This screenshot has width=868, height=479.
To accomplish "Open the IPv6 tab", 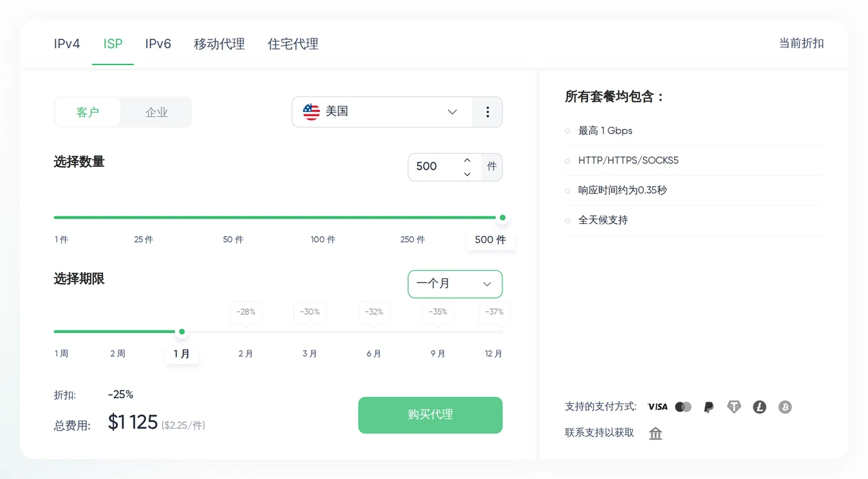I will [x=158, y=44].
